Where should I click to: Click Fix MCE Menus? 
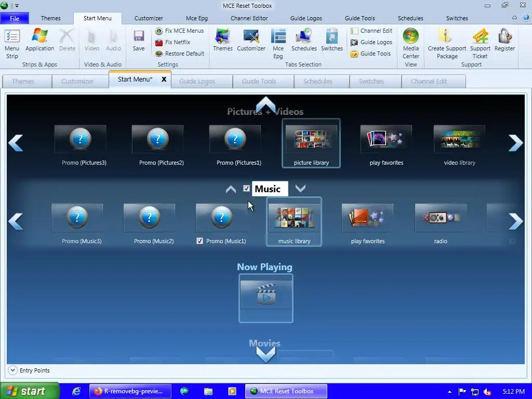click(179, 31)
